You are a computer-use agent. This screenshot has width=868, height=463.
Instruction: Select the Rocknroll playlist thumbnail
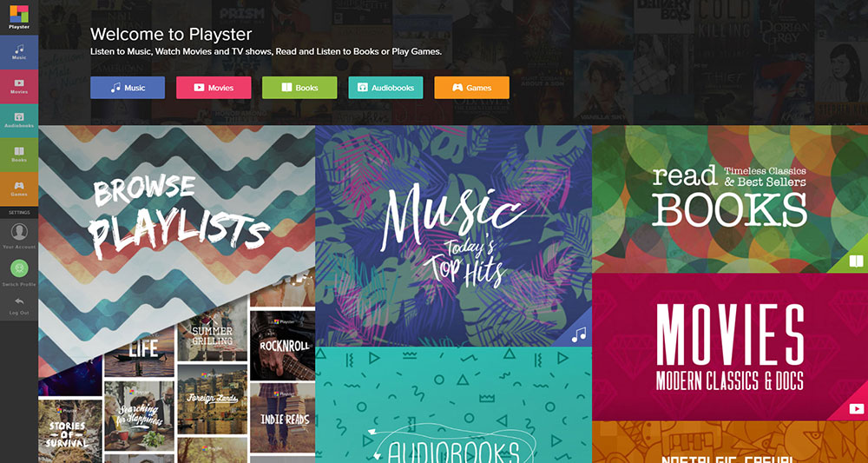(x=282, y=345)
